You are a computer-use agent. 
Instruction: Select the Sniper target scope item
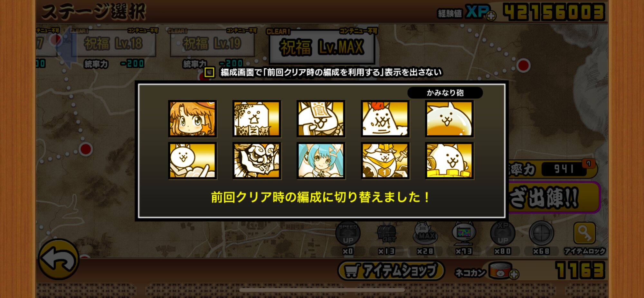[541, 233]
